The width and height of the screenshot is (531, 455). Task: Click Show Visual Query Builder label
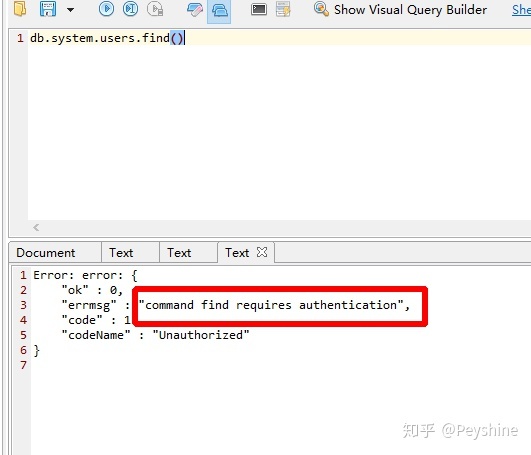click(x=410, y=10)
